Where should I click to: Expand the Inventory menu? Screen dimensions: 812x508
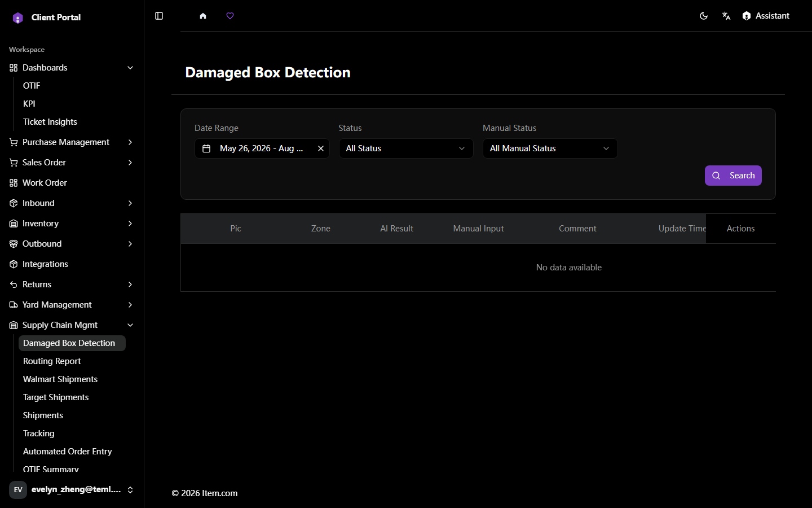tap(72, 224)
